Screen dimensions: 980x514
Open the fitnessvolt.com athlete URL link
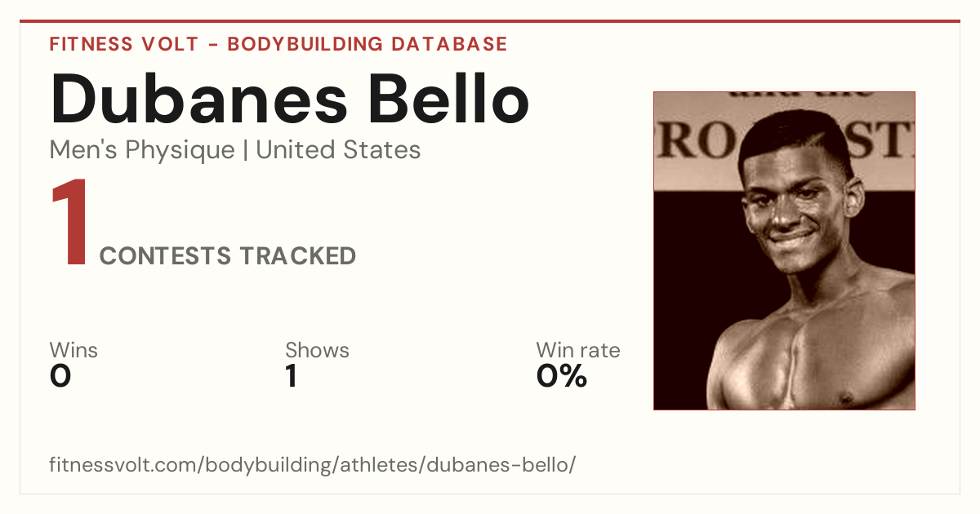[x=313, y=466]
